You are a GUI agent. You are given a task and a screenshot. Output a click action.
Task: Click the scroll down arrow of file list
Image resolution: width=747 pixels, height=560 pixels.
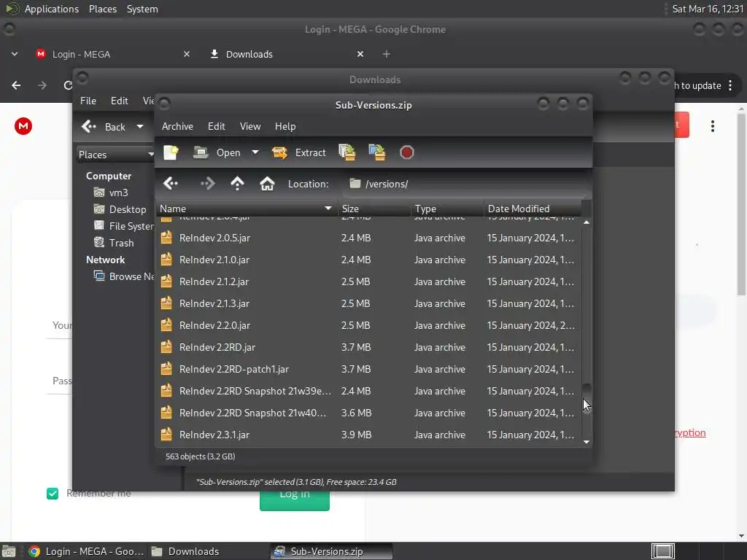[587, 442]
